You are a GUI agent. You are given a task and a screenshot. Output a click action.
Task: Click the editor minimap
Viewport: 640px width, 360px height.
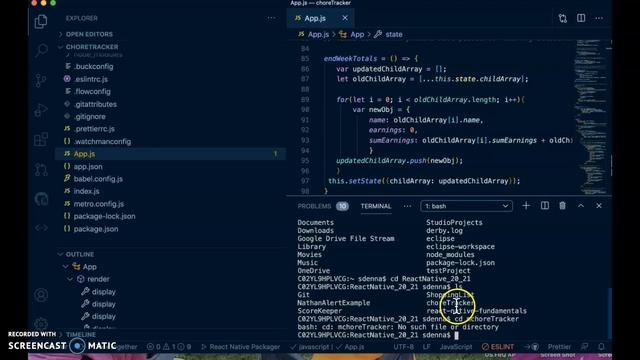[x=591, y=116]
